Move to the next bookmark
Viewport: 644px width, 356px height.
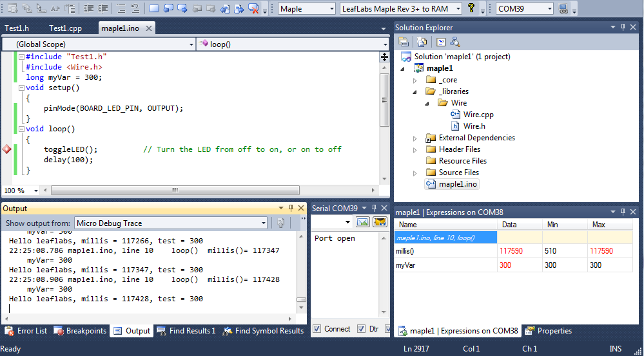[x=182, y=8]
